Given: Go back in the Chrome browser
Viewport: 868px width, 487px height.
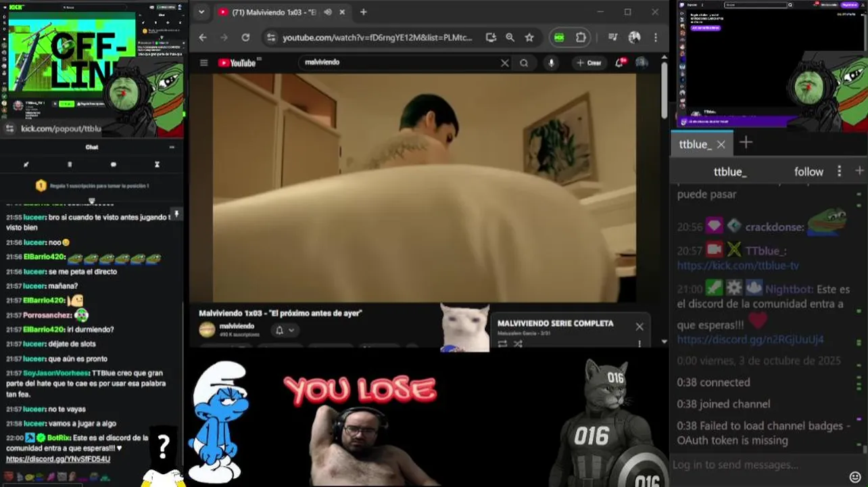Looking at the screenshot, I should (203, 38).
